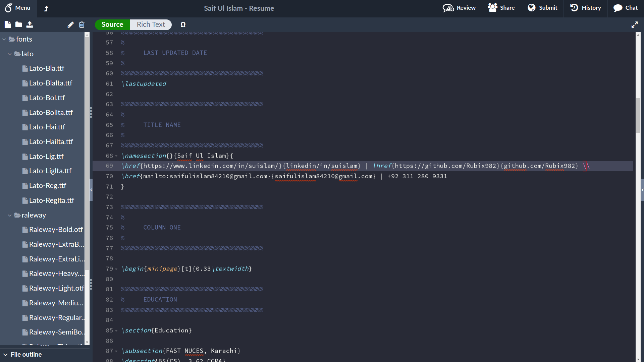This screenshot has height=362, width=644.
Task: Click the file tree scrollbar
Action: point(87,153)
